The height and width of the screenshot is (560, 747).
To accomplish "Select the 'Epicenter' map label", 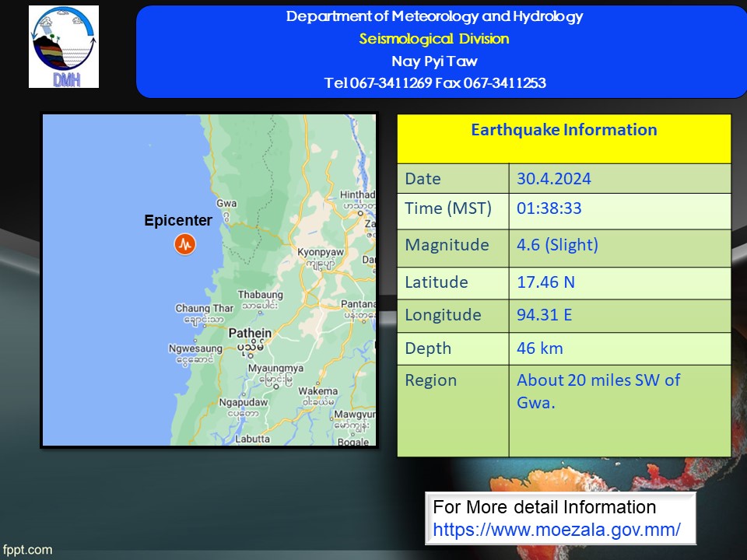I will (x=178, y=220).
